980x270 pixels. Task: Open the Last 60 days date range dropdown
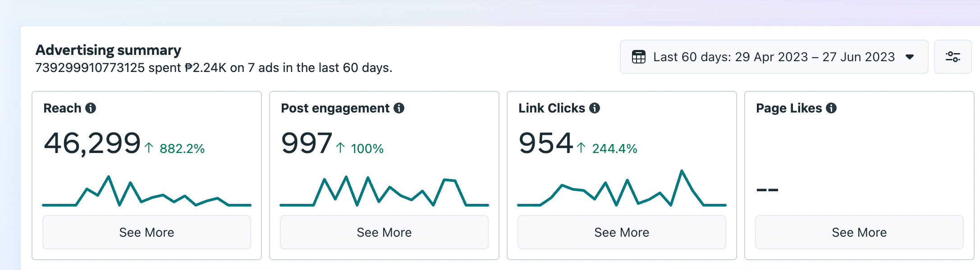point(774,57)
